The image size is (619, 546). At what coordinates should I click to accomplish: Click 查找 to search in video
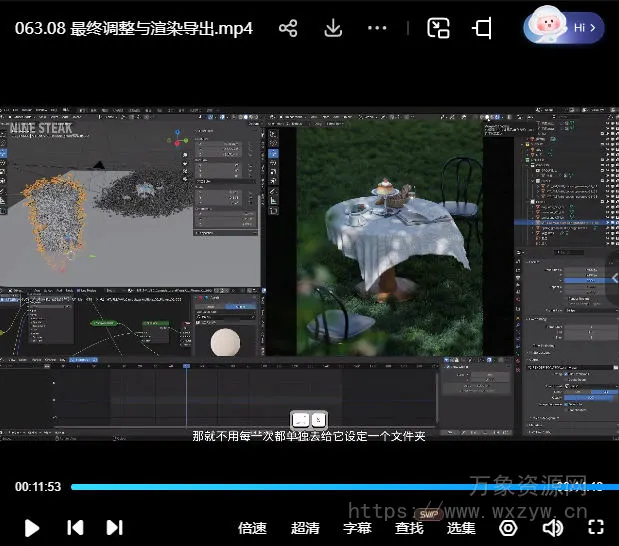tap(409, 528)
